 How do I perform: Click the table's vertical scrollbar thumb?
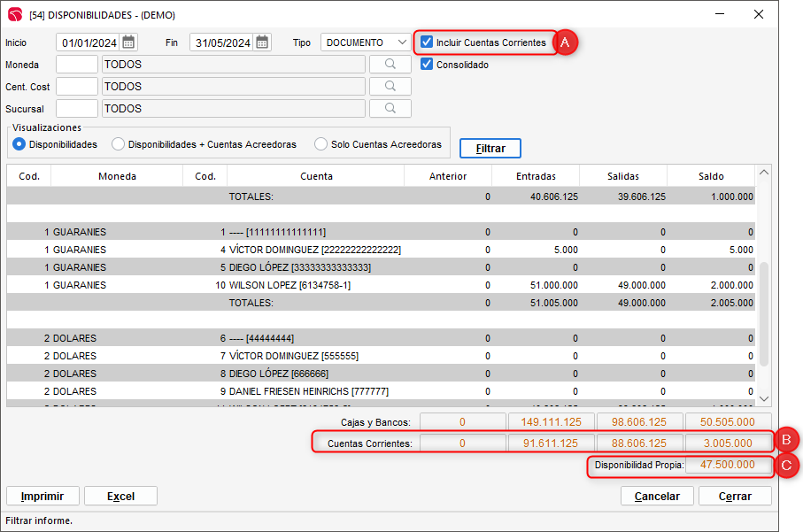click(764, 314)
